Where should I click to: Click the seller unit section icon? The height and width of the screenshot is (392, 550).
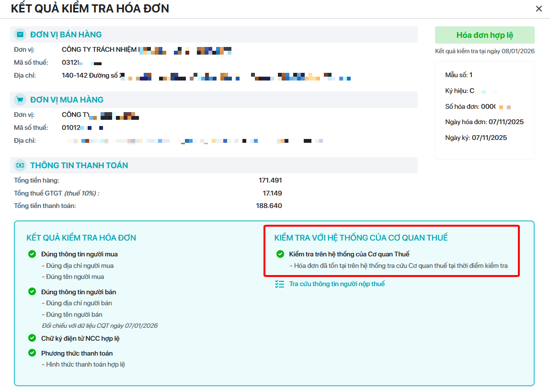click(x=20, y=35)
